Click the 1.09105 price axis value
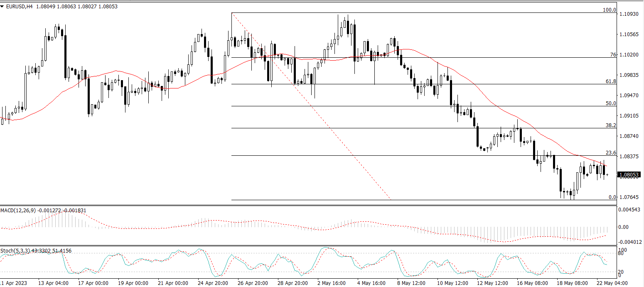644x287 pixels. tap(629, 116)
